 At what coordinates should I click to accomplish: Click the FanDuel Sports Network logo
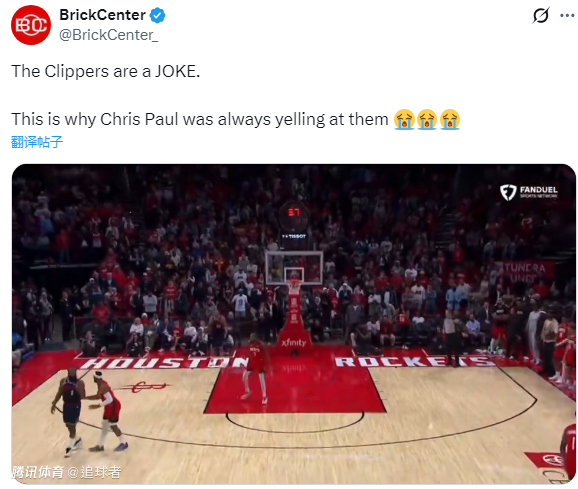pyautogui.click(x=529, y=192)
